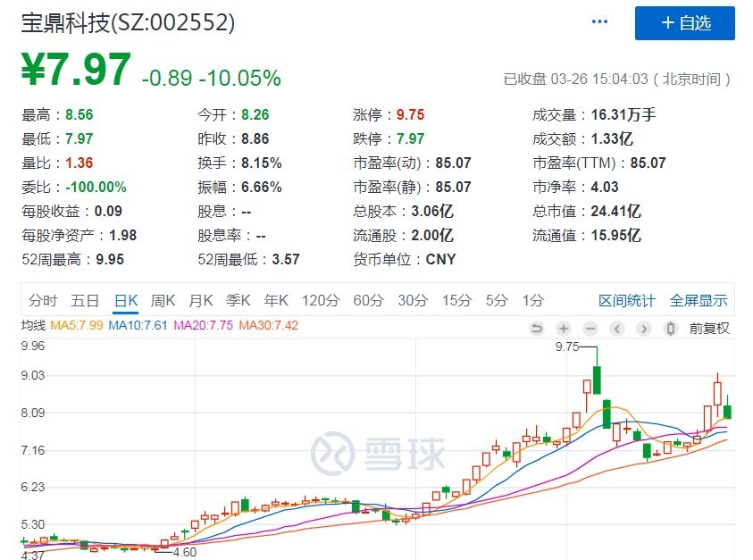The image size is (753, 560).
Task: Switch to the 120分 chart tab
Action: (x=321, y=301)
